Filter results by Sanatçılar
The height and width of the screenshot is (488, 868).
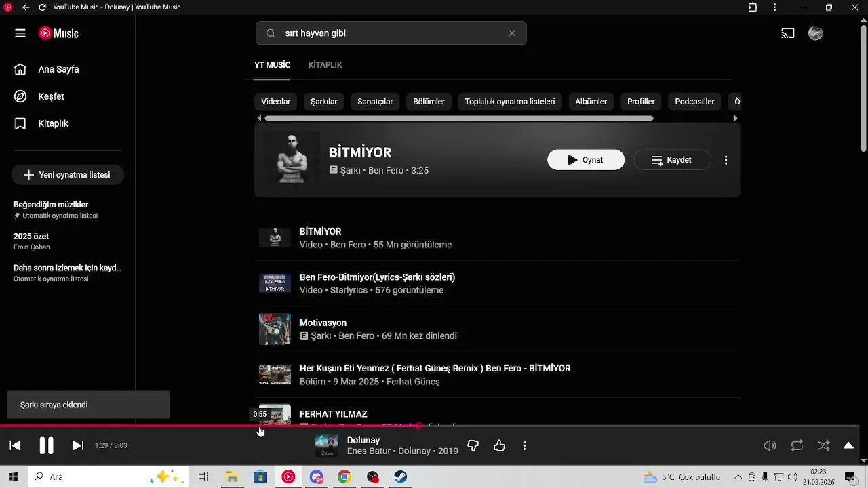(x=376, y=102)
